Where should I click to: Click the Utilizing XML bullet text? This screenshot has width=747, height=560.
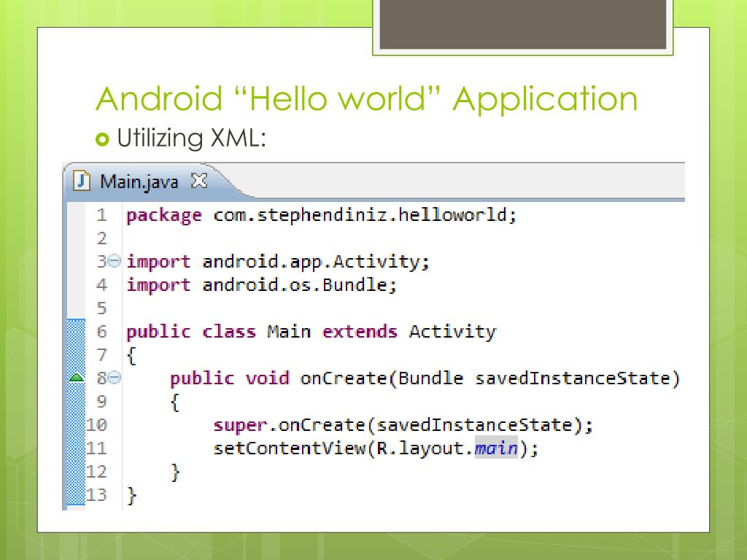pyautogui.click(x=191, y=138)
